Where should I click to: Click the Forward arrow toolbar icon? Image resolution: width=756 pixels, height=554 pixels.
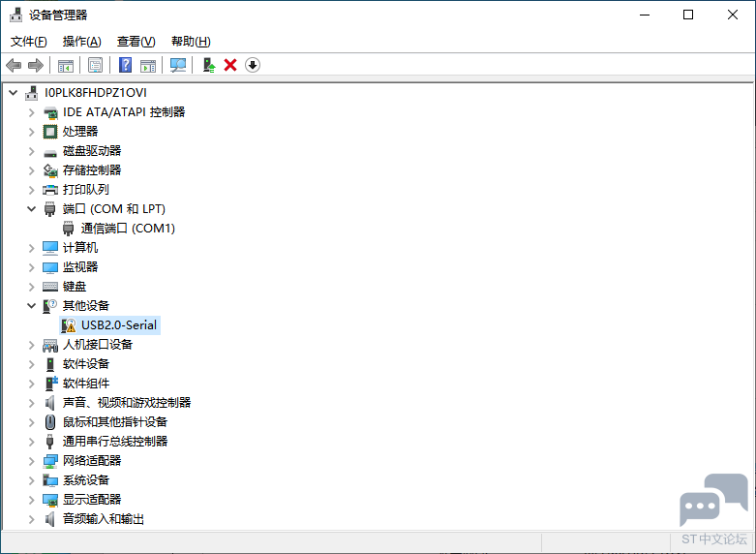click(36, 65)
